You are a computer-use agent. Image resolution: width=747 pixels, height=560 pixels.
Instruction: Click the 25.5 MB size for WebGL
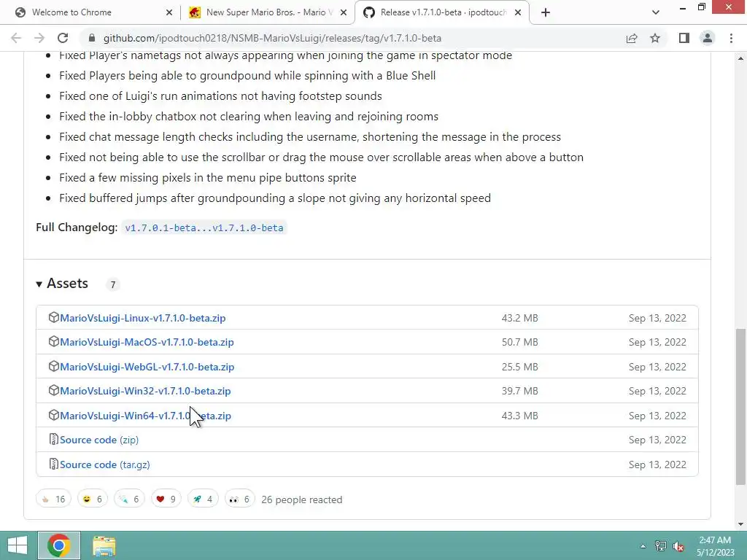(x=519, y=367)
